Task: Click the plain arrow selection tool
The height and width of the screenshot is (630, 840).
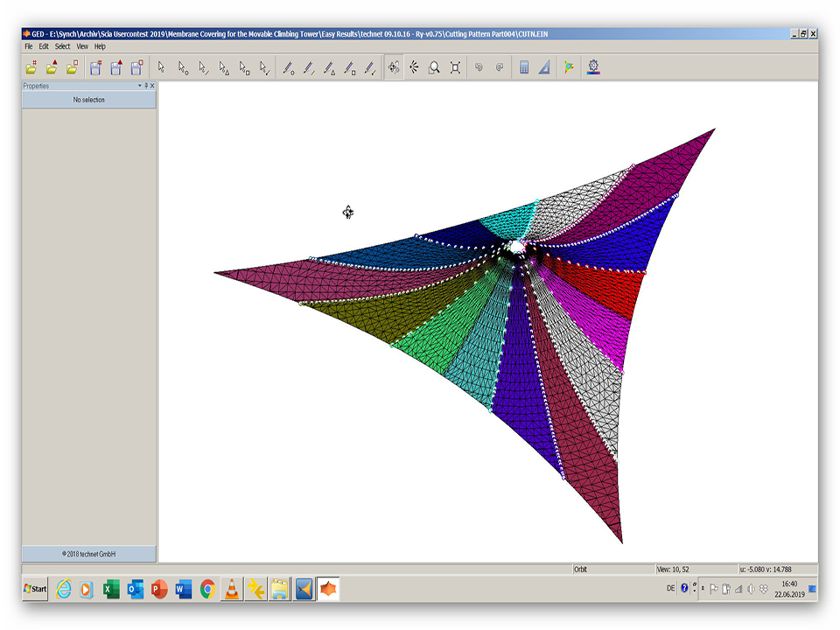Action: click(x=161, y=67)
